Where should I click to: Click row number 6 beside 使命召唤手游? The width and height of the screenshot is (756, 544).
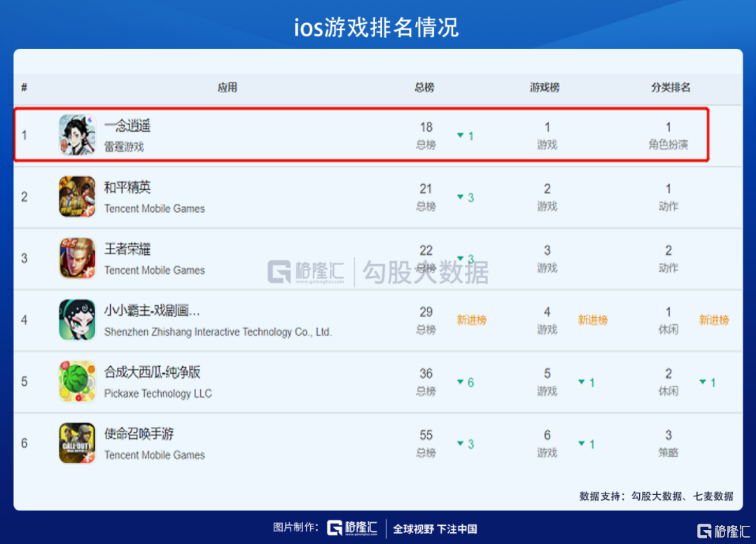24,443
